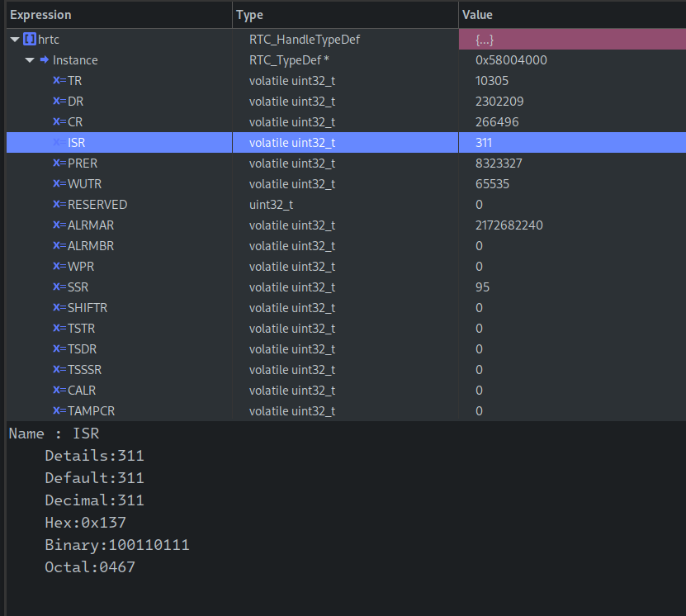The width and height of the screenshot is (686, 616).
Task: Collapse the hrtc expression tree
Action: (13, 39)
